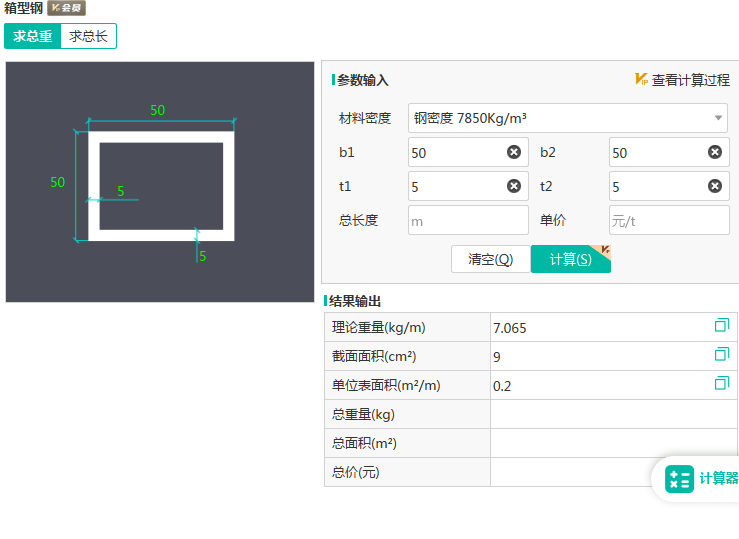The height and width of the screenshot is (539, 739).
Task: Click the 会员 badge next to 箱型钢
Action: pos(66,8)
